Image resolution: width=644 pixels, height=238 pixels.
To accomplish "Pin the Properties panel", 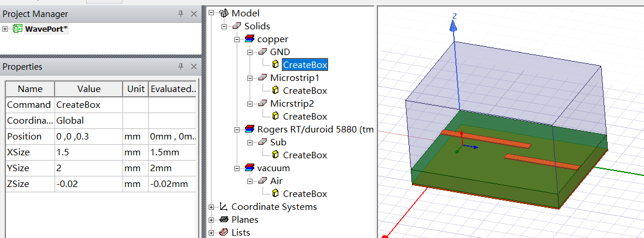I will pos(180,67).
